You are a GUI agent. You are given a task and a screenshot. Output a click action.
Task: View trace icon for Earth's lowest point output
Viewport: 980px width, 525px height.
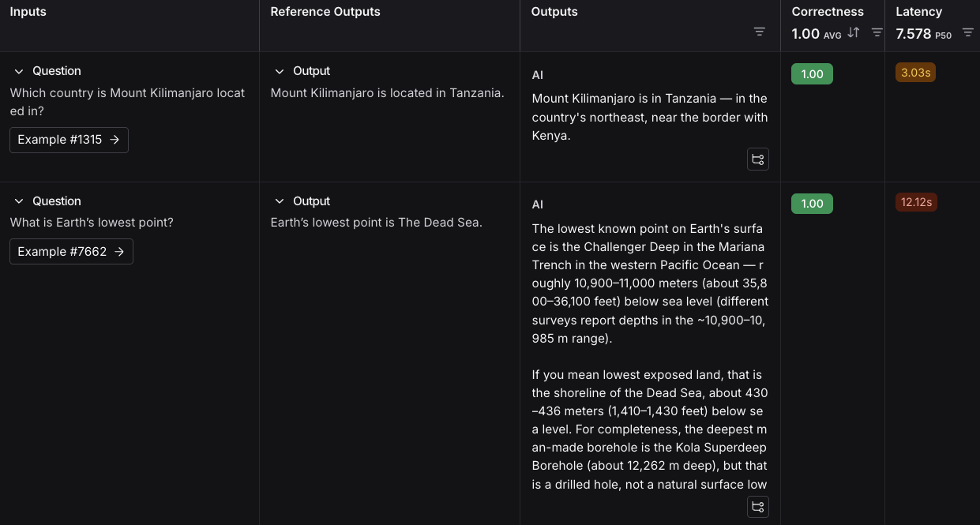click(758, 507)
